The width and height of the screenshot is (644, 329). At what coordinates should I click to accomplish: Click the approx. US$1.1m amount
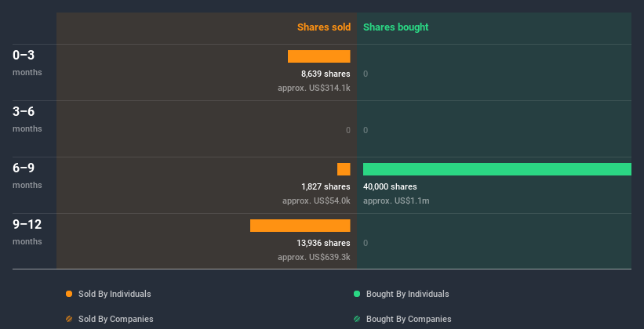(396, 201)
